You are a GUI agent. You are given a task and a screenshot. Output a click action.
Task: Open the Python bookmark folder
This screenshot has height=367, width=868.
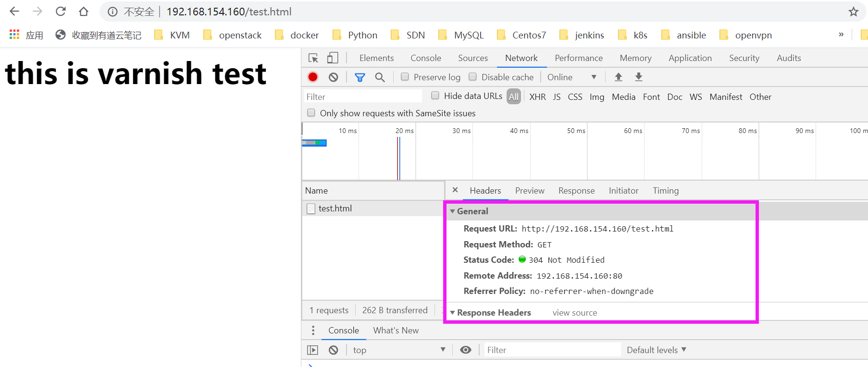pyautogui.click(x=355, y=35)
